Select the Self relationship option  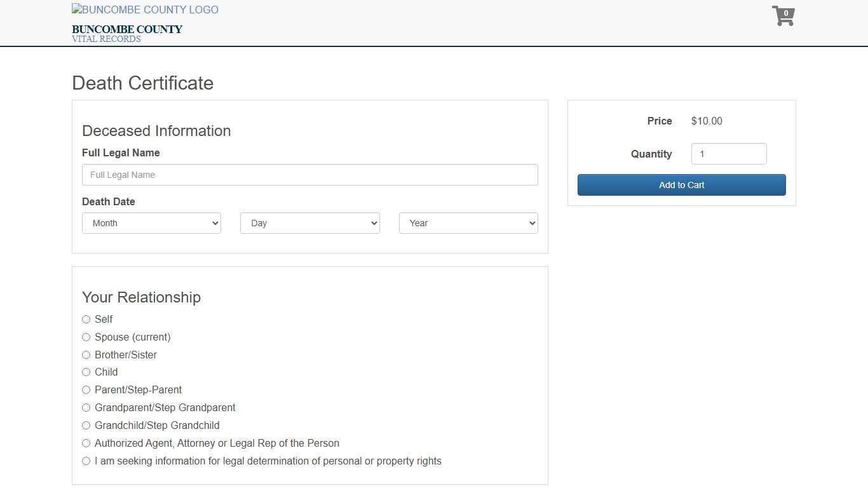(86, 320)
